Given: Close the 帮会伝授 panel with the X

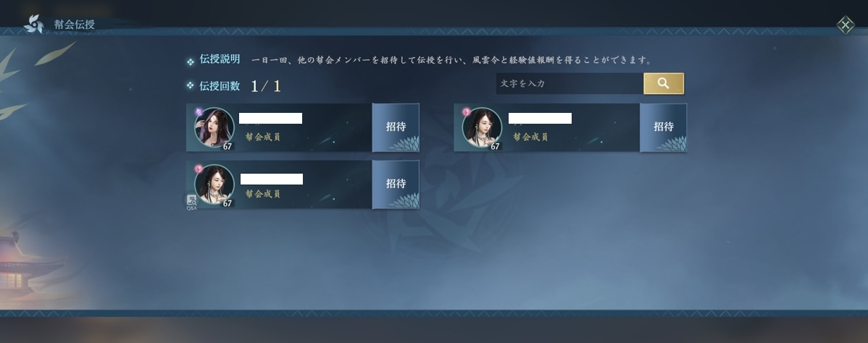Looking at the screenshot, I should tap(846, 25).
